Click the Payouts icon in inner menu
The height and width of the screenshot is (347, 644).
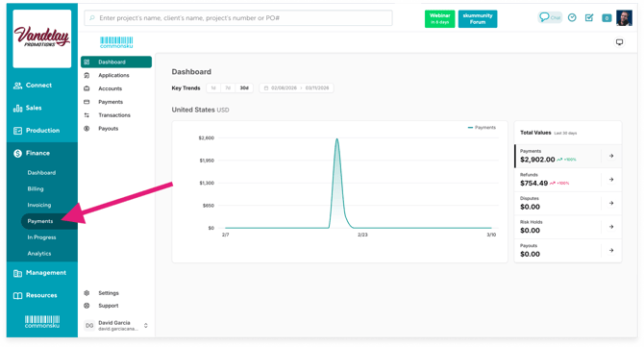pos(87,129)
